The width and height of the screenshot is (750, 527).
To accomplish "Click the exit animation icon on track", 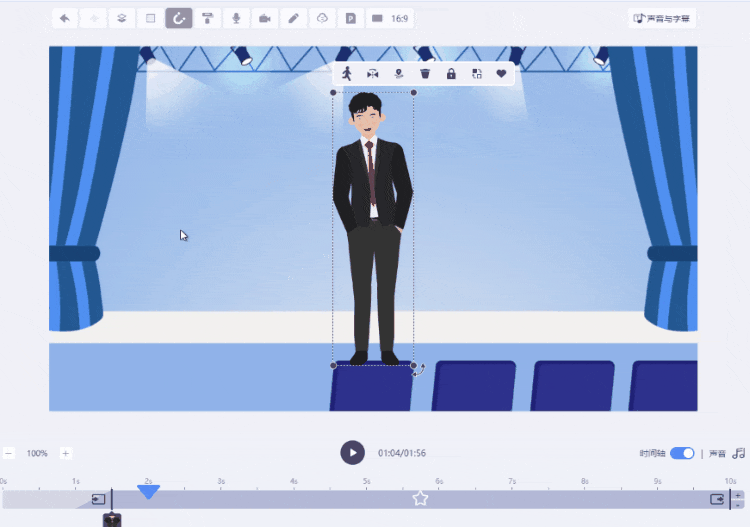I will pos(717,499).
